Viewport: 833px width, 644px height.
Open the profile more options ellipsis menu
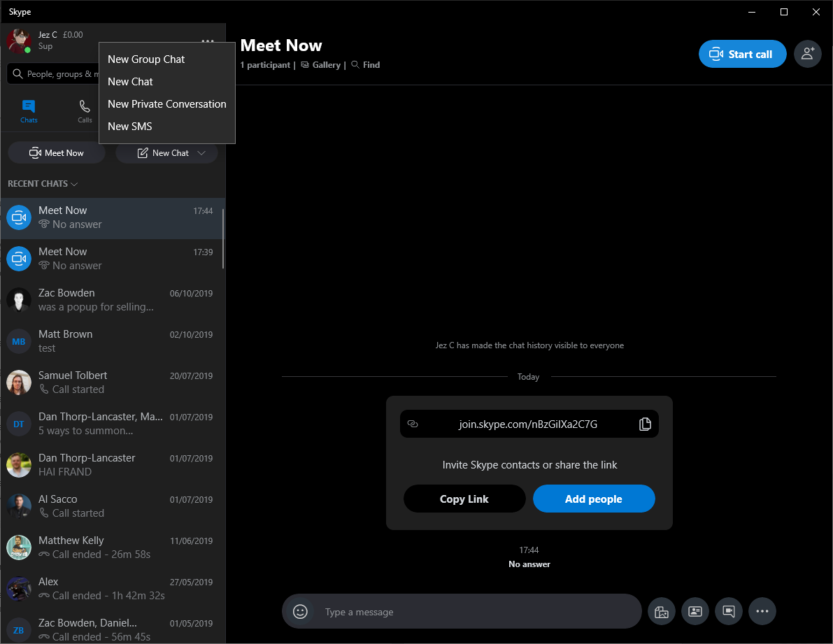[208, 41]
